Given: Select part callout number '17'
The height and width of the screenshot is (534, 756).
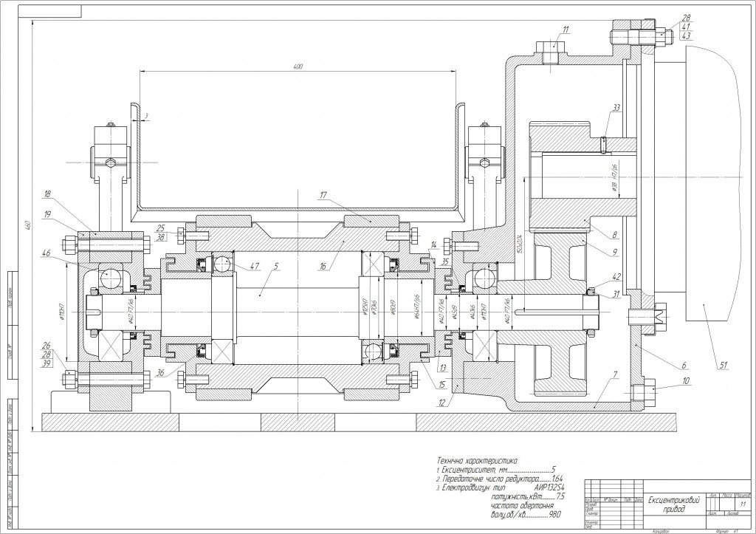Looking at the screenshot, I should (323, 195).
